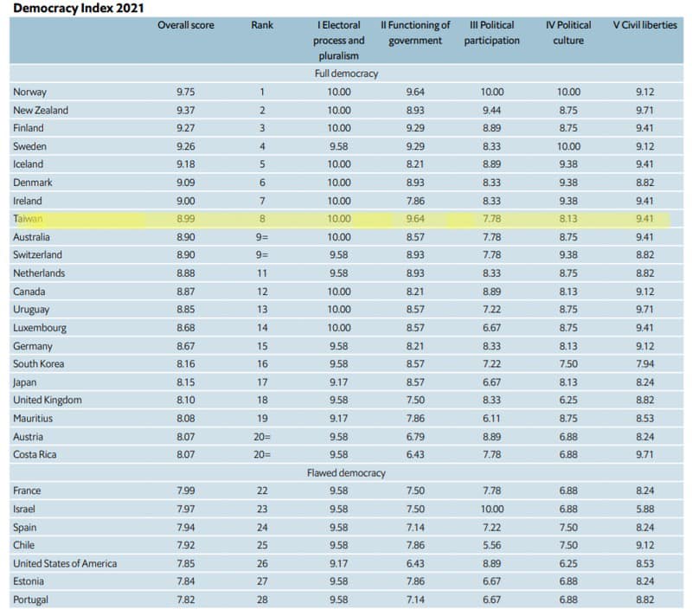
Task: Click the "South Korea" row label
Action: point(38,364)
